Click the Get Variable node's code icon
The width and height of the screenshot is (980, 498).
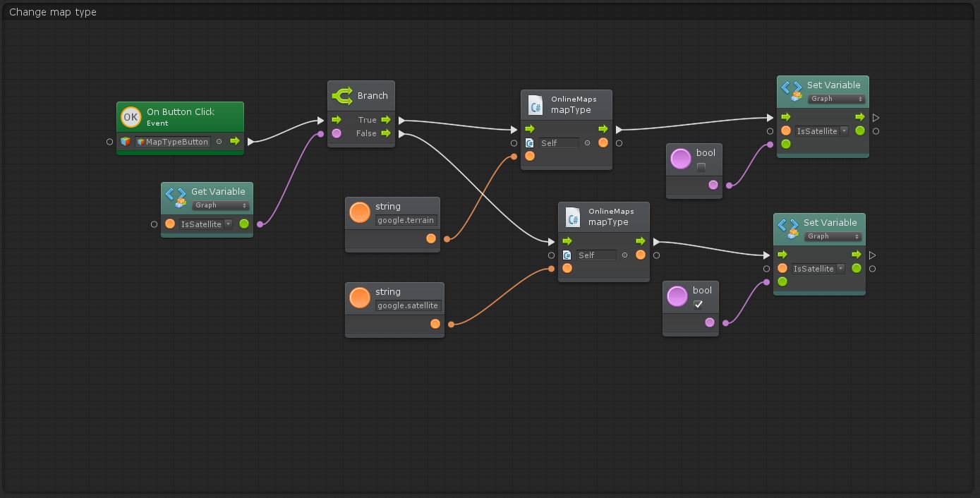pos(176,197)
